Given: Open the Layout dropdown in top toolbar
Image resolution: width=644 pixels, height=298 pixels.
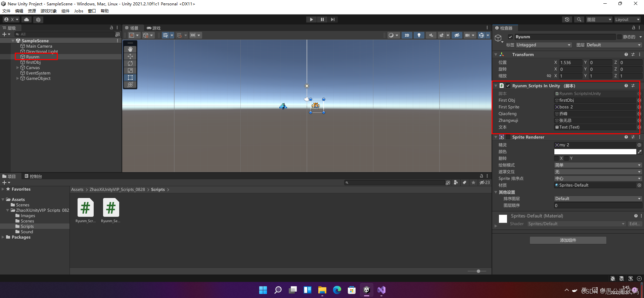Looking at the screenshot, I should 627,19.
